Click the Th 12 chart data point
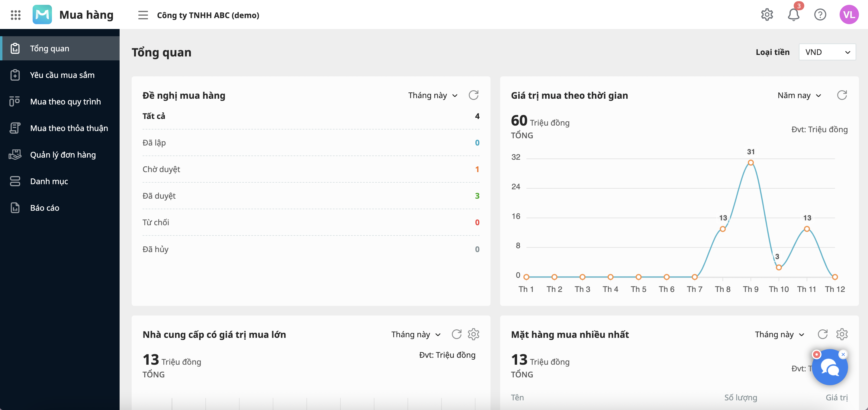 (835, 277)
